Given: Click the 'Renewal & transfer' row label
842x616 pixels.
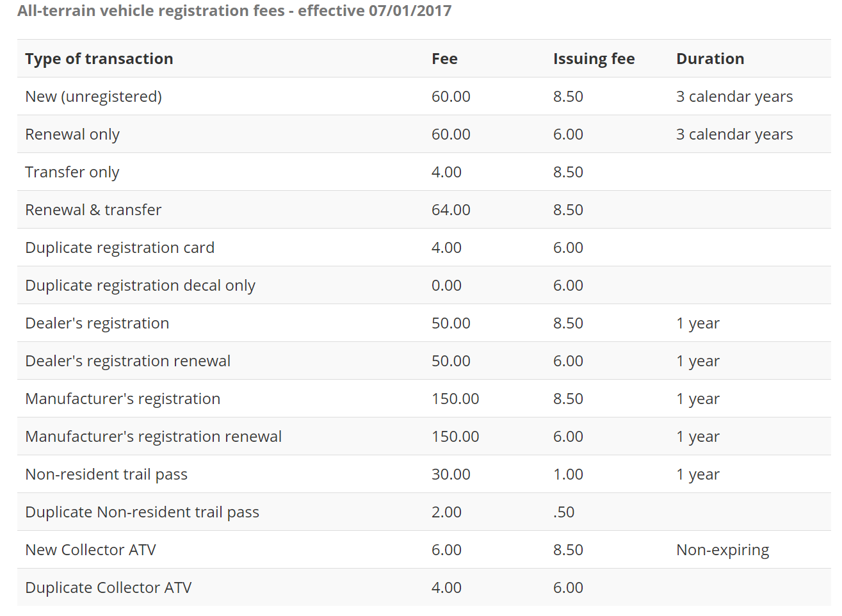Looking at the screenshot, I should click(93, 210).
